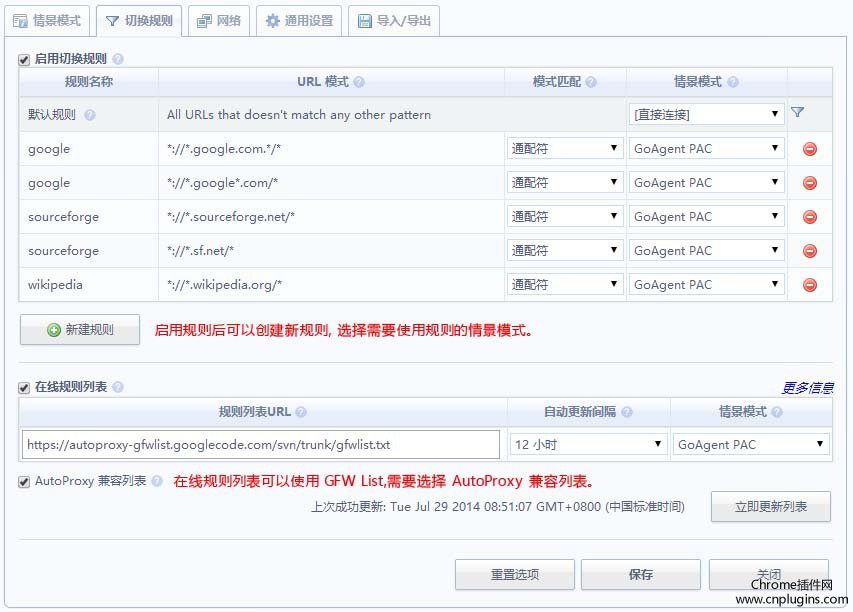Click the filter funnel icon in default rule row

(x=797, y=113)
